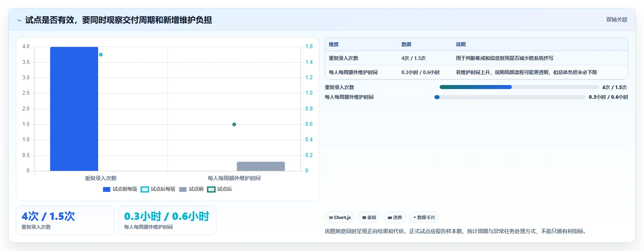This screenshot has width=644, height=251.
Task: Click the 重复录入次数 x-axis label
Action: click(101, 178)
